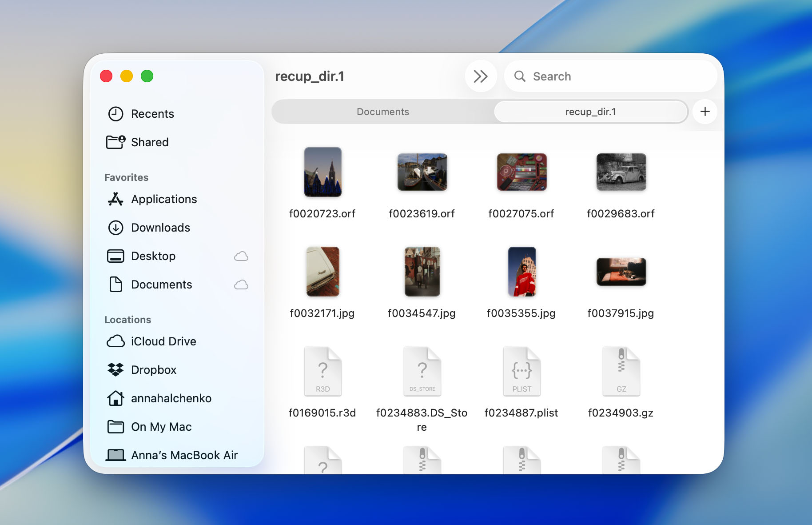Click the f0234883.DS_Store file name
Screen dimensions: 812x525
coord(422,420)
